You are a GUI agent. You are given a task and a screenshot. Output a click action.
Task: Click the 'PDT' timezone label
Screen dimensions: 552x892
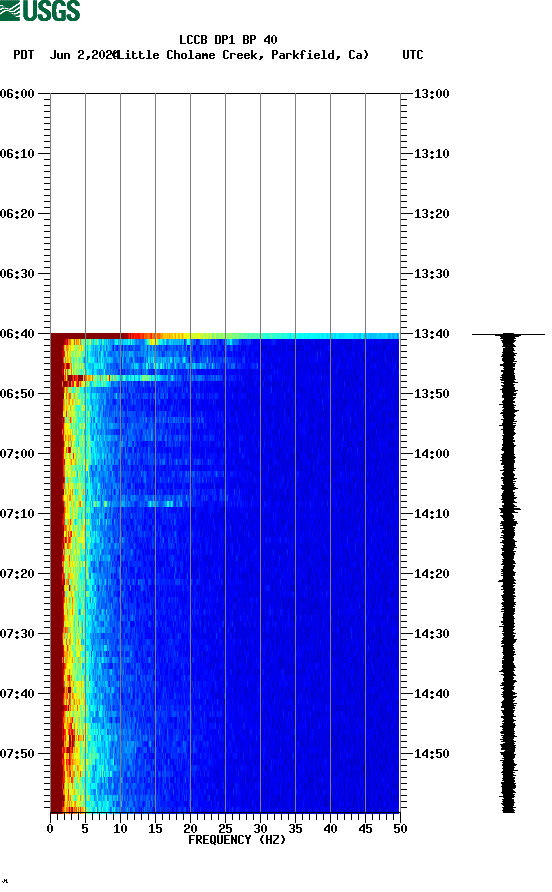[x=24, y=55]
